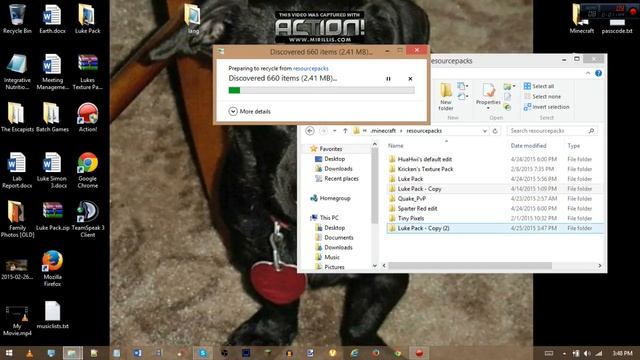The image size is (640, 360).
Task: Select the Quake_PvP folder
Action: click(x=494, y=199)
